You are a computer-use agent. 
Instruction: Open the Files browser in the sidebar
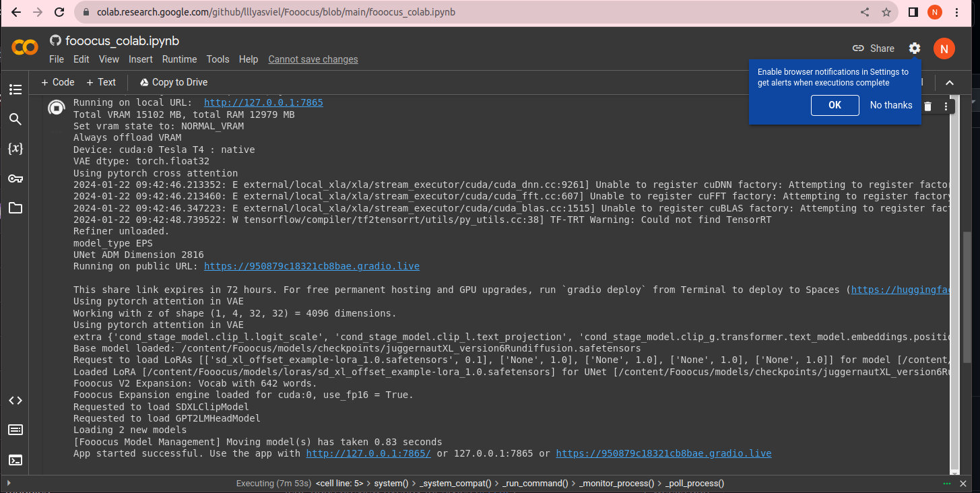(15, 208)
